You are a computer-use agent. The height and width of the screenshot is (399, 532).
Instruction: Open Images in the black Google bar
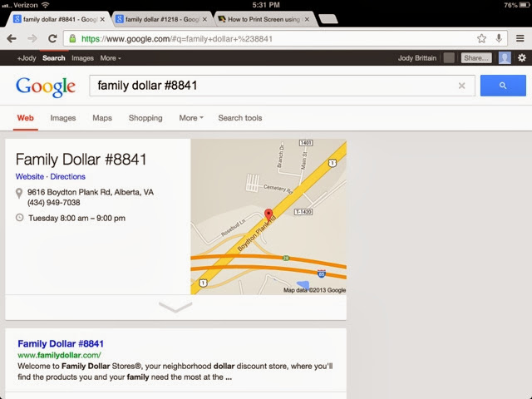click(82, 58)
